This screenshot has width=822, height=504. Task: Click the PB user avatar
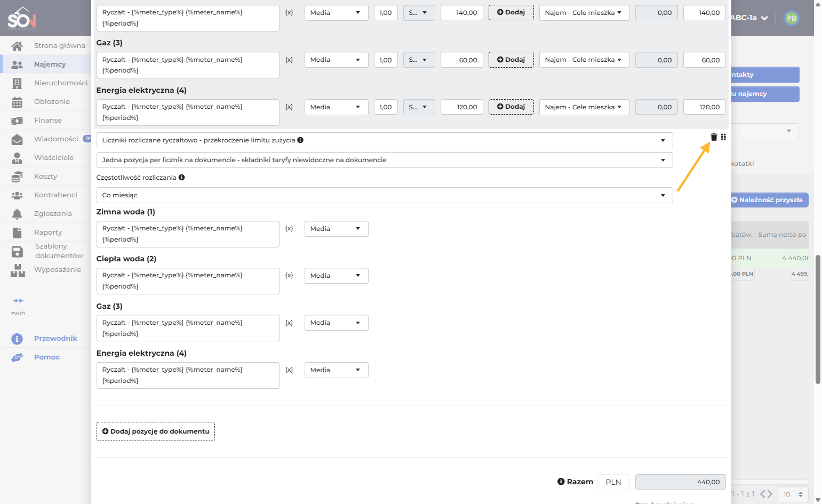tap(792, 18)
